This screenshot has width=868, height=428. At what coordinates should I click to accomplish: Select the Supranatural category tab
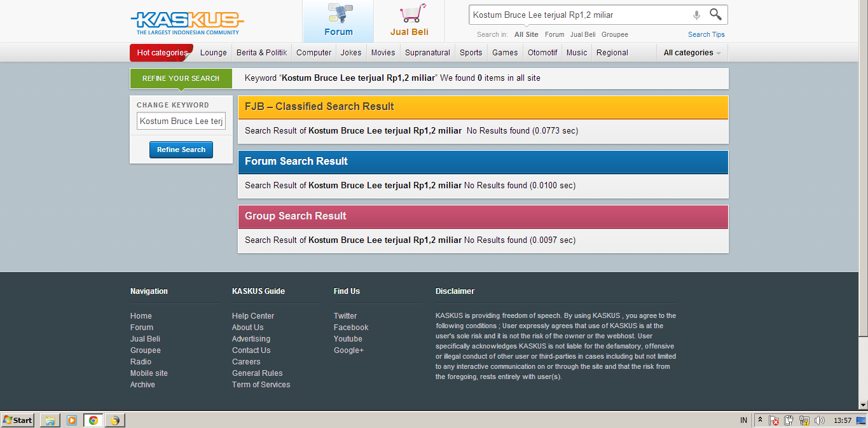click(427, 53)
